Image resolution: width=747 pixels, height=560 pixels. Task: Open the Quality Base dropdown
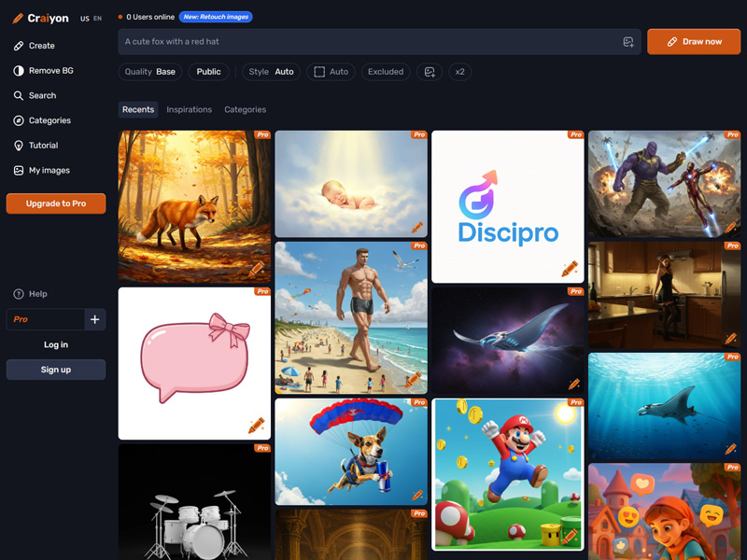[149, 72]
